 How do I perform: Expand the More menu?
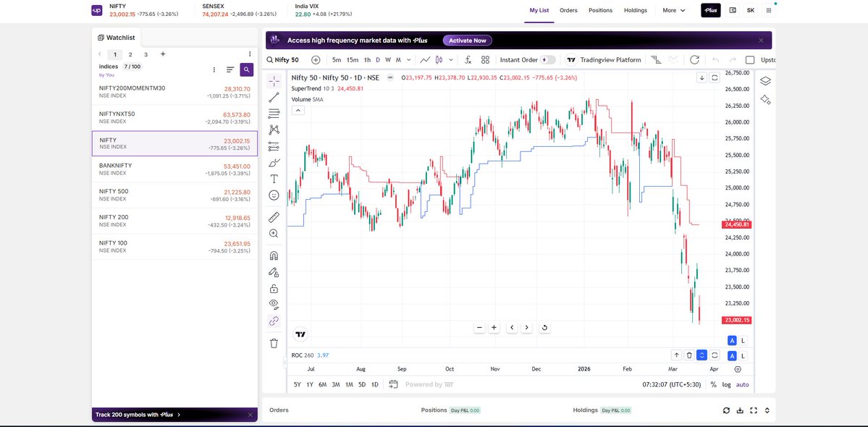tap(674, 10)
